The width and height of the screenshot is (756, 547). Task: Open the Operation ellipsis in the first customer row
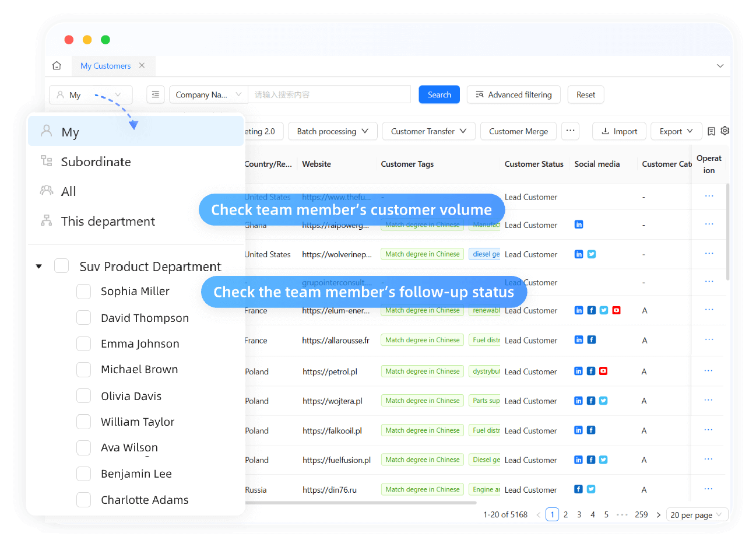pyautogui.click(x=709, y=197)
